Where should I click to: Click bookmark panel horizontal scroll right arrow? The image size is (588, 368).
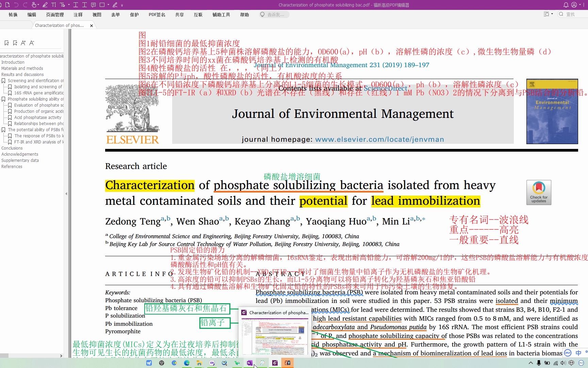(61, 356)
